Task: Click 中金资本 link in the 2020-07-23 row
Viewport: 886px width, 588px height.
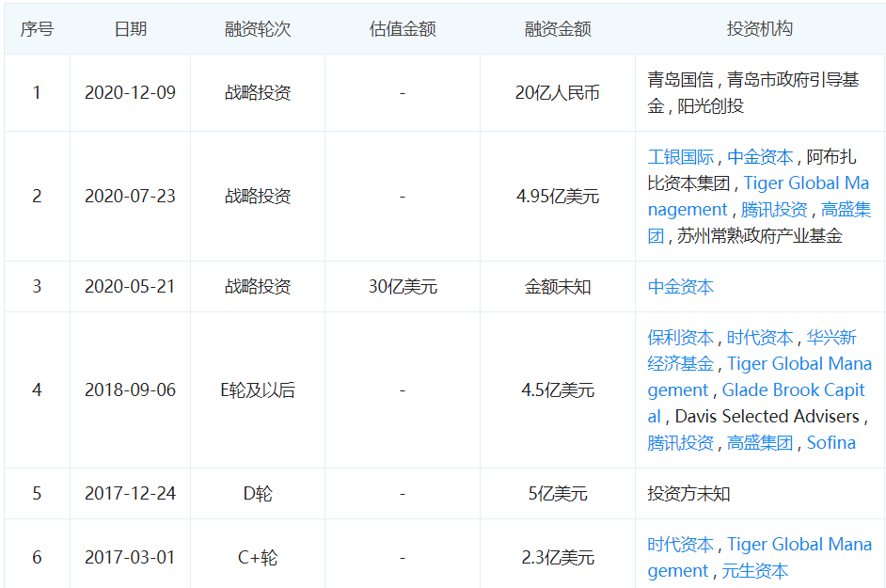Action: tap(760, 156)
